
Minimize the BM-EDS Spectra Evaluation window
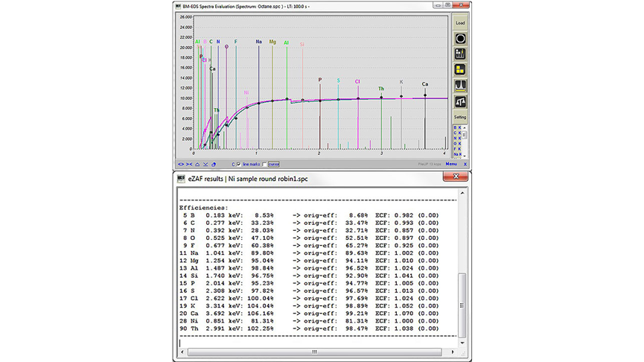(438, 5)
